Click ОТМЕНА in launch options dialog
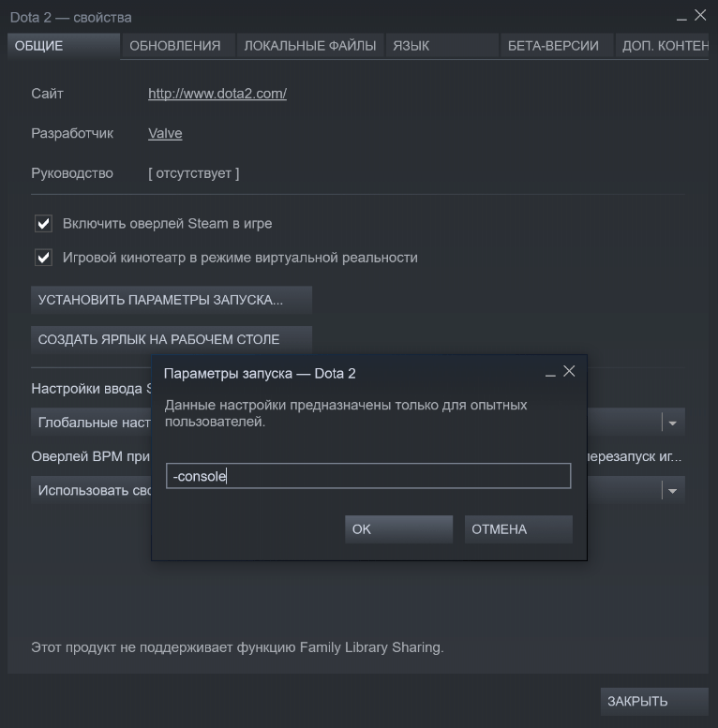The height and width of the screenshot is (728, 718). pyautogui.click(x=518, y=529)
